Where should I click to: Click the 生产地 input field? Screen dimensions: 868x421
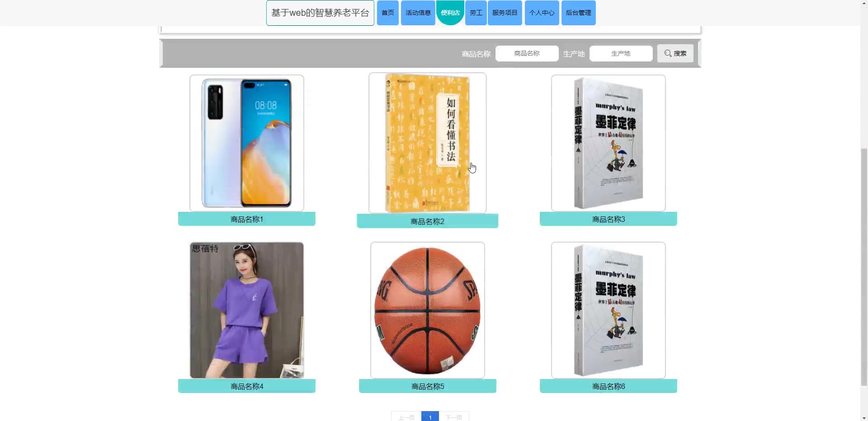pyautogui.click(x=621, y=53)
